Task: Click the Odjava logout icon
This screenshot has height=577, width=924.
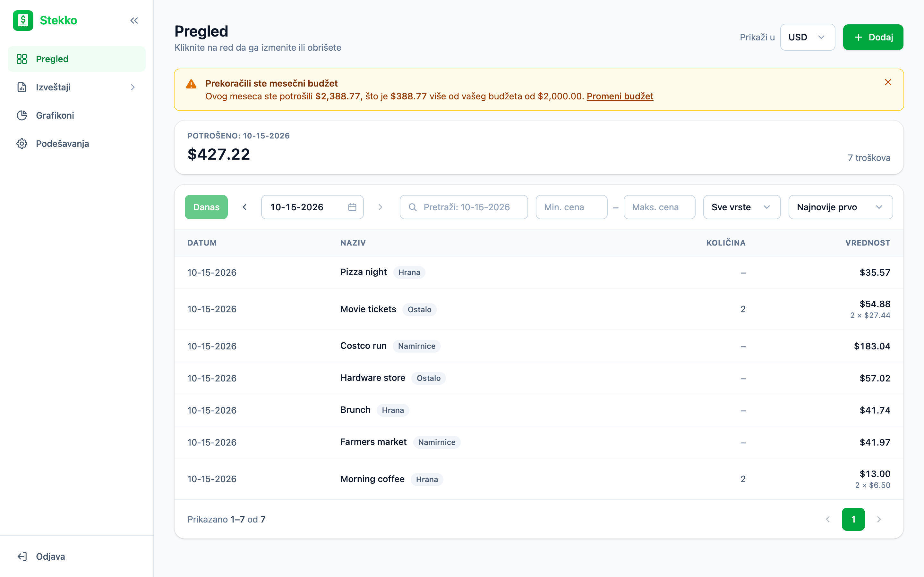Action: [22, 556]
